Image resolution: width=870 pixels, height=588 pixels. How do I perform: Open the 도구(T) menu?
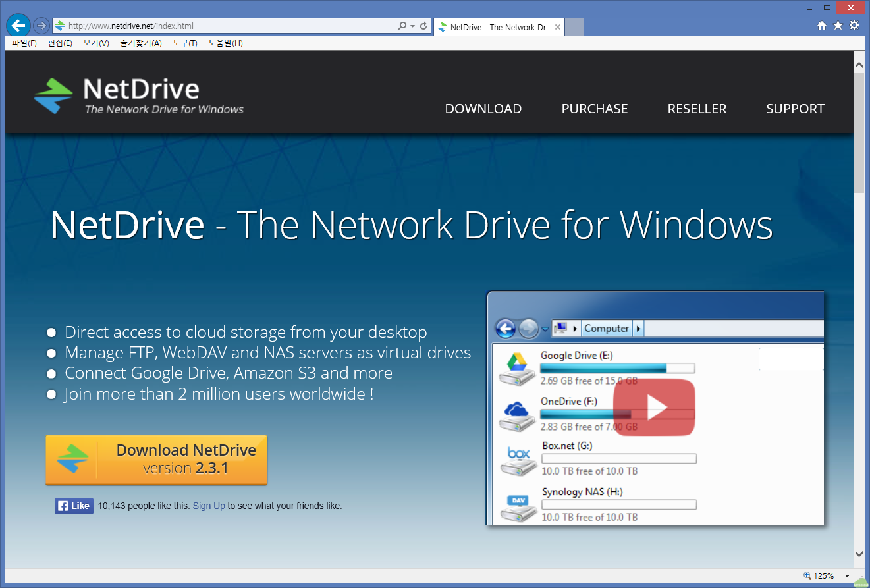point(185,43)
